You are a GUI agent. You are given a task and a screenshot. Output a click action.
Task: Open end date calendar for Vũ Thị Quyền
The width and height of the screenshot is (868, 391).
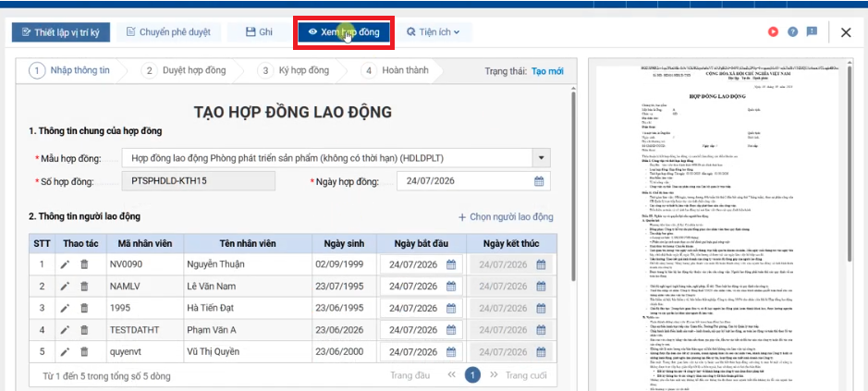point(541,351)
